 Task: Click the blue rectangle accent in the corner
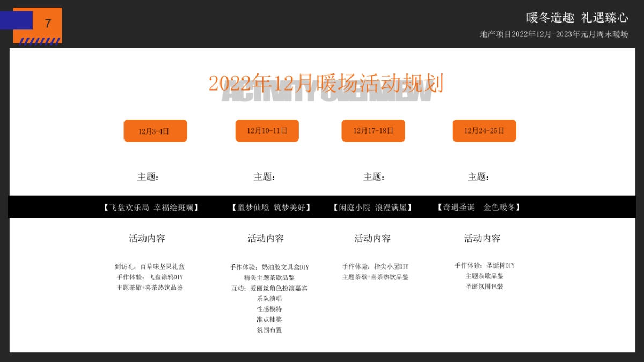coord(13,21)
